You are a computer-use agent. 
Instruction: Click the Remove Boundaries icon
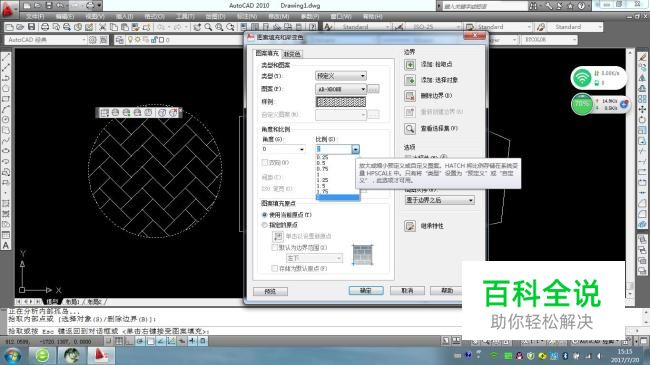410,96
